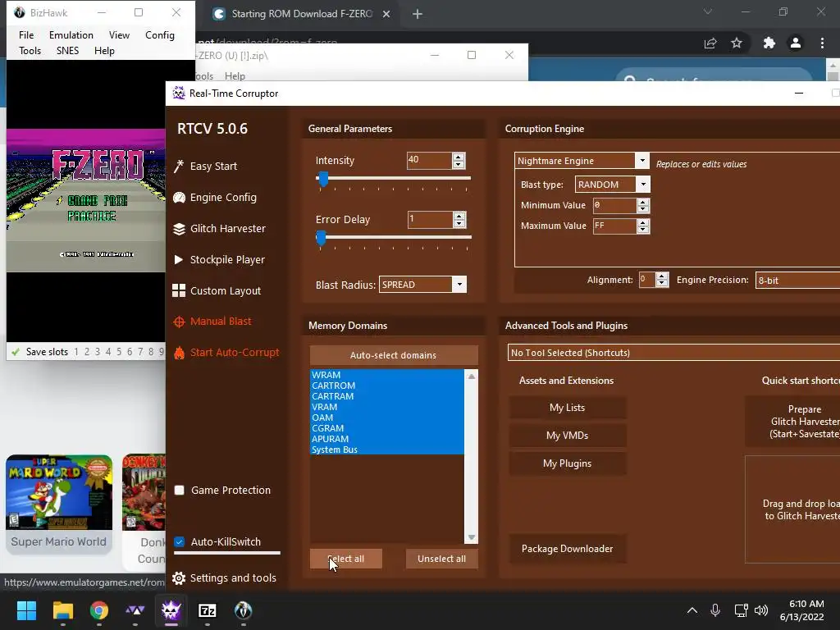
Task: Open Help menu in 7-Zip window
Action: (x=235, y=76)
